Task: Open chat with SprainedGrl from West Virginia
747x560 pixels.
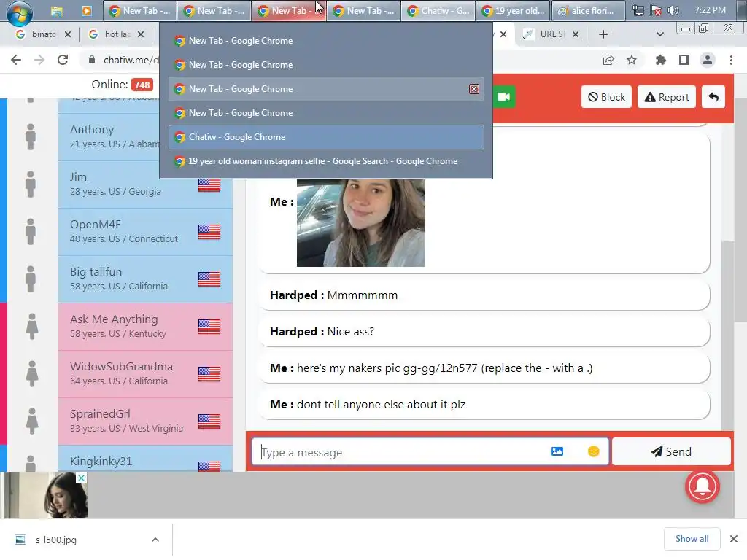Action: (x=145, y=421)
